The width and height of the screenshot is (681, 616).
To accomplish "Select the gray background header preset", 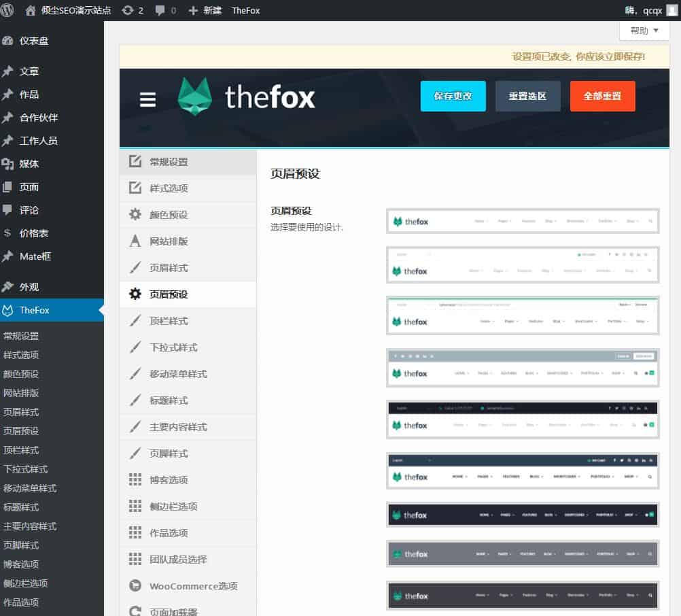I will tap(523, 554).
